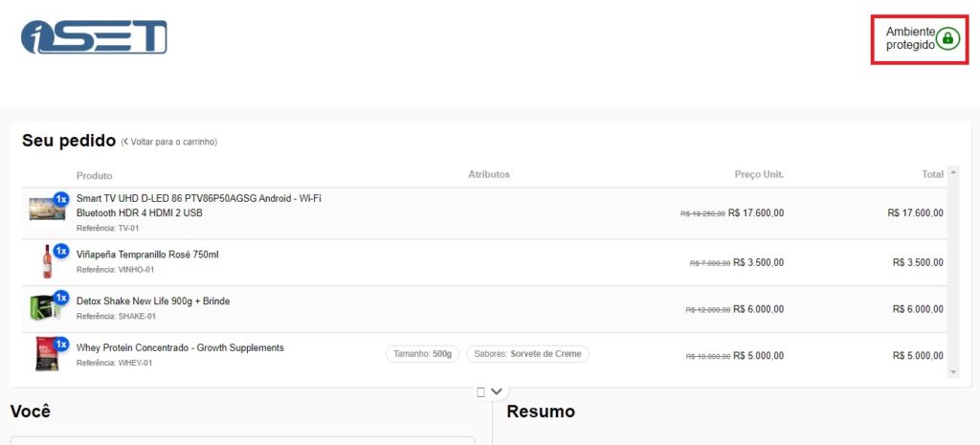
Task: Click the Ambiente protegido label
Action: click(x=909, y=38)
